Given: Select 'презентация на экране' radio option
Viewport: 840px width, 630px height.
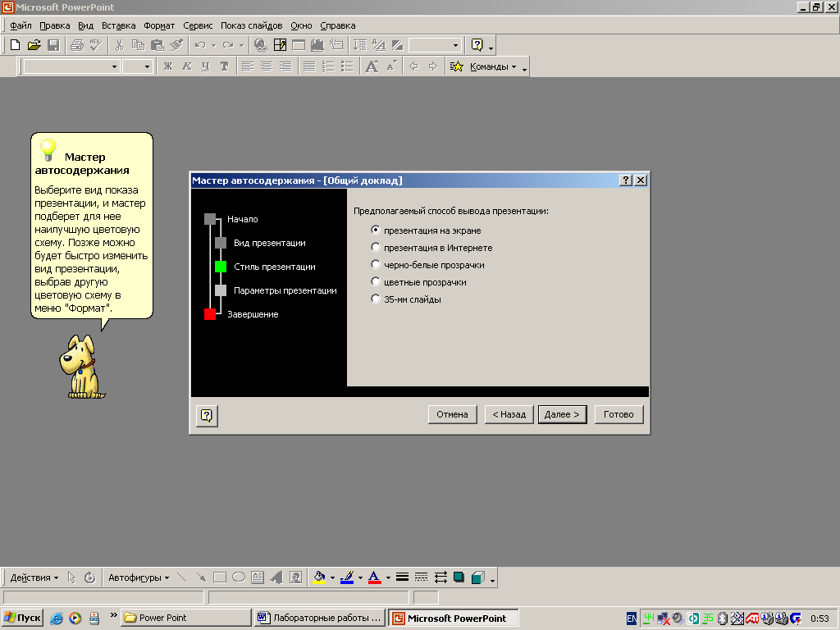Looking at the screenshot, I should tap(376, 230).
